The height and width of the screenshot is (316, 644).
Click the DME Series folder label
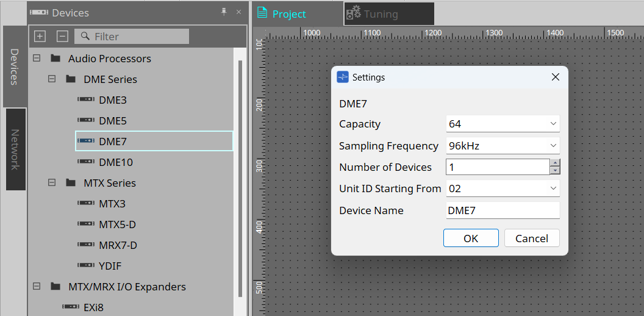[110, 79]
